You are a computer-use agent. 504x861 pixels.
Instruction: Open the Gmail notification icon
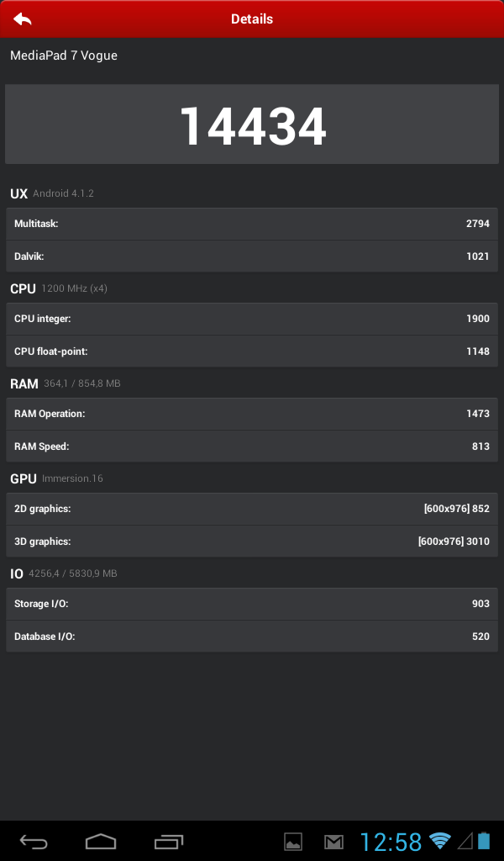click(x=333, y=841)
